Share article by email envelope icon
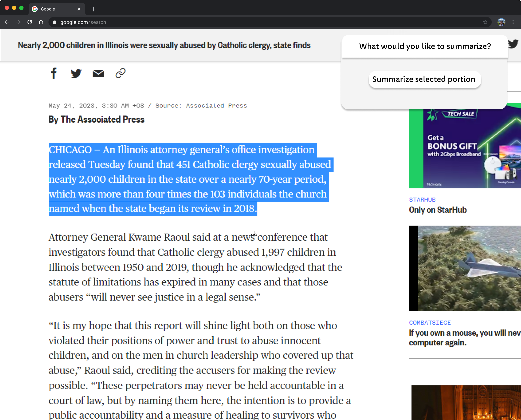Viewport: 521px width, 420px height. tap(98, 73)
